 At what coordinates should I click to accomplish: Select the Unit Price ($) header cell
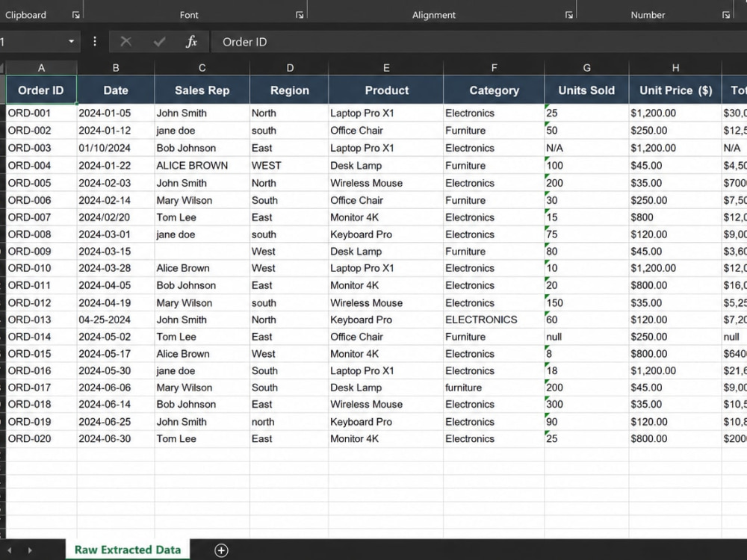675,90
